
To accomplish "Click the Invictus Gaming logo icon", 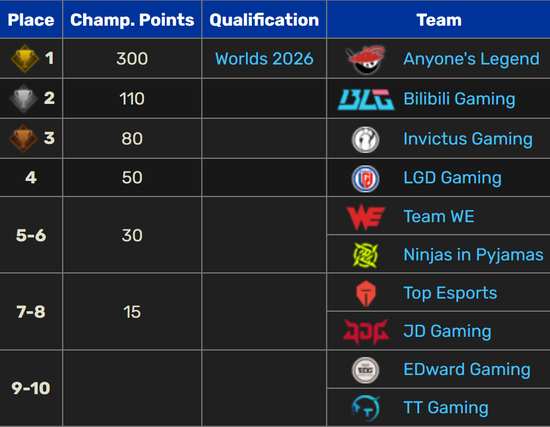I will point(365,139).
